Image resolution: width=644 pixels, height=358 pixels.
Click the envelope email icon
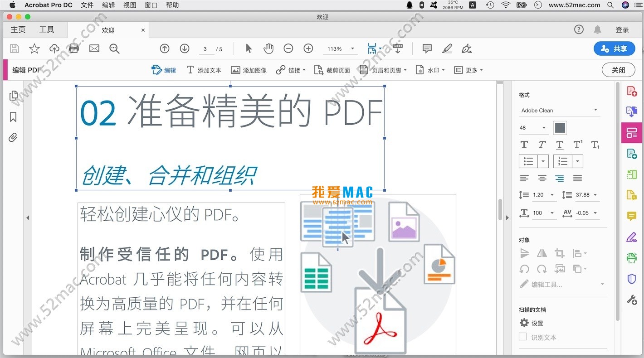point(94,48)
